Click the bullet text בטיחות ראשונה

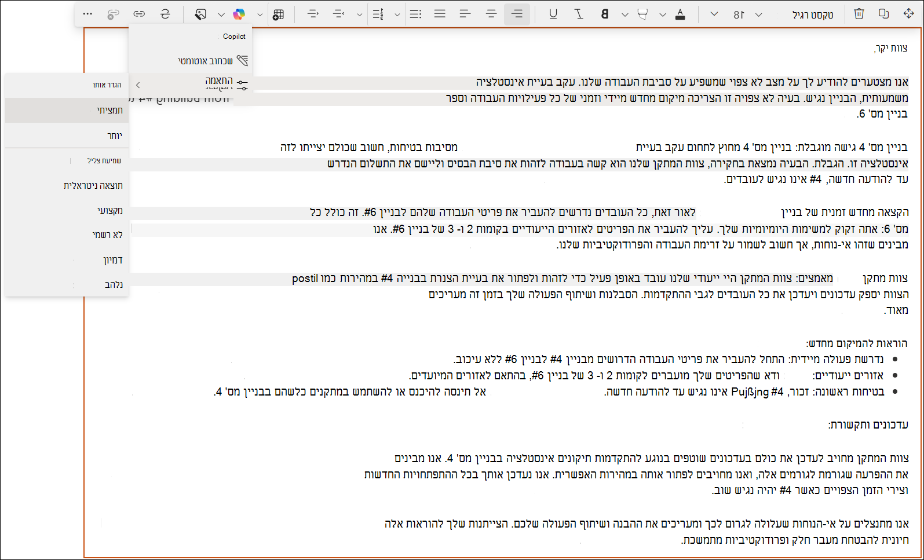click(848, 392)
